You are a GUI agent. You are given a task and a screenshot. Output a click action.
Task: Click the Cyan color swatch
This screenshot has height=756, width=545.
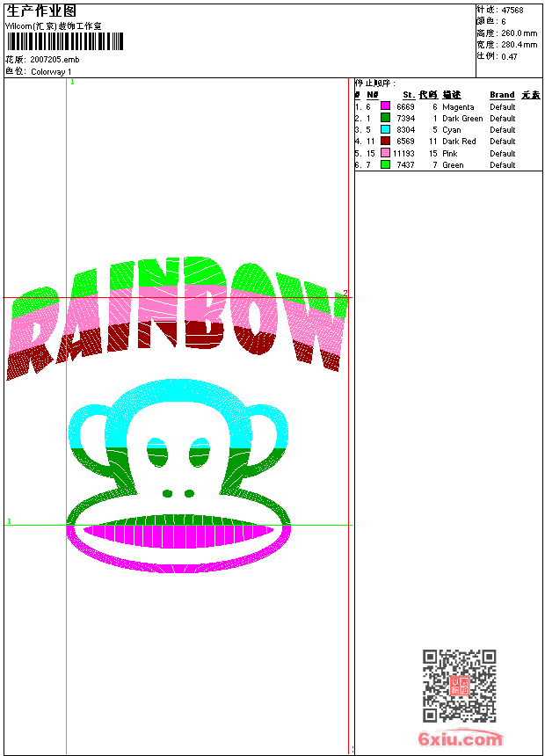pos(385,129)
